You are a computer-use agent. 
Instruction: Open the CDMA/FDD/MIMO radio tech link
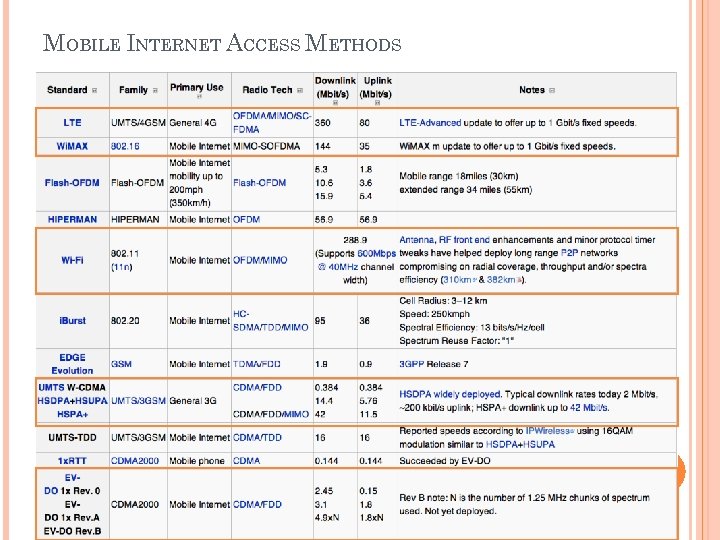(x=270, y=414)
